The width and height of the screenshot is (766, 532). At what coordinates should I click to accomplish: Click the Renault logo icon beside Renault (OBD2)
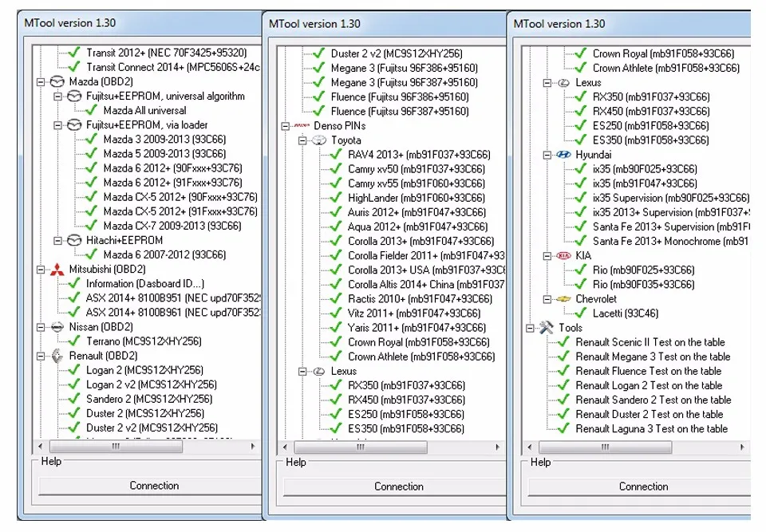(x=57, y=356)
